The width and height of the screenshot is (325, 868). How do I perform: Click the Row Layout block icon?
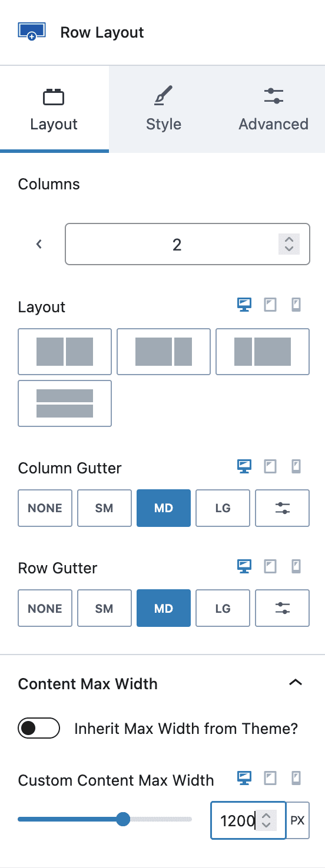pos(28,32)
